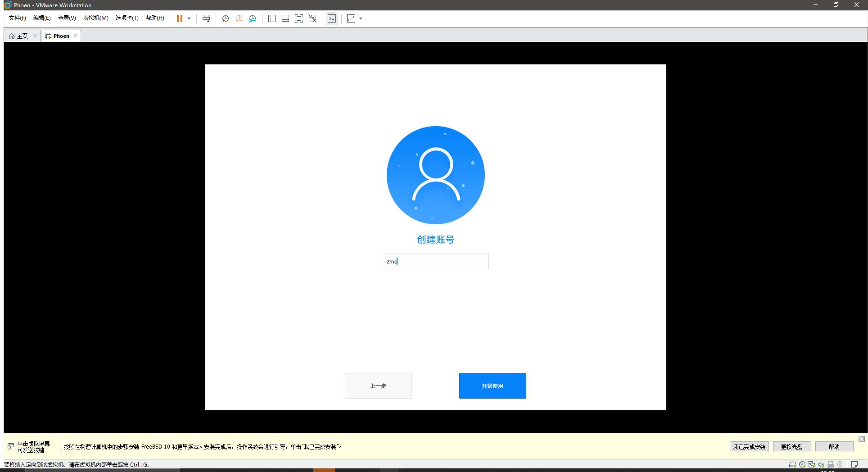Toggle the console view button
Screen dimensions: 868x472
[332, 18]
